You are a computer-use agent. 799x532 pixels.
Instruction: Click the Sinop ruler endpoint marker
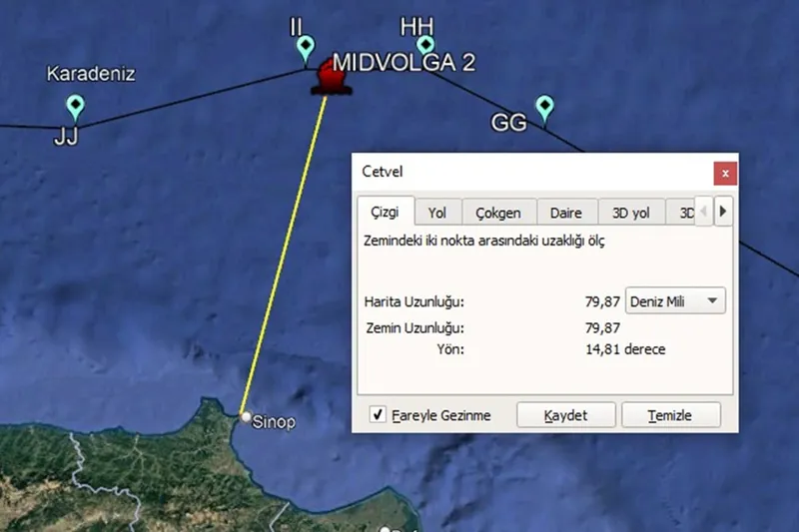click(246, 416)
